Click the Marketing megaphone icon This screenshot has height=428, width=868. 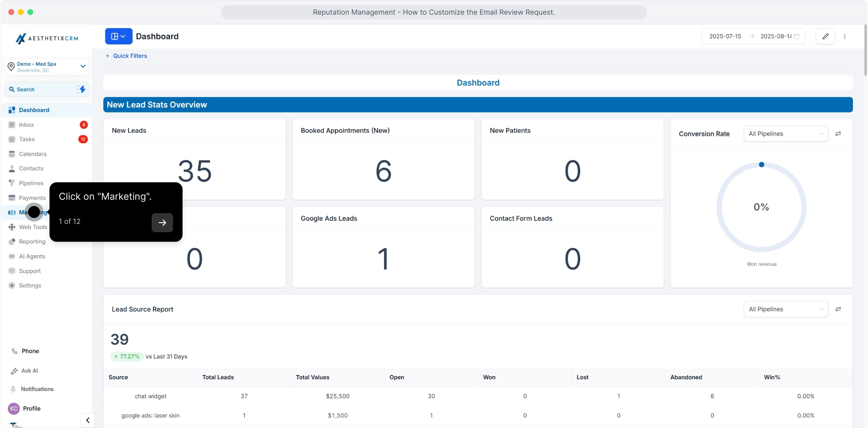(12, 212)
